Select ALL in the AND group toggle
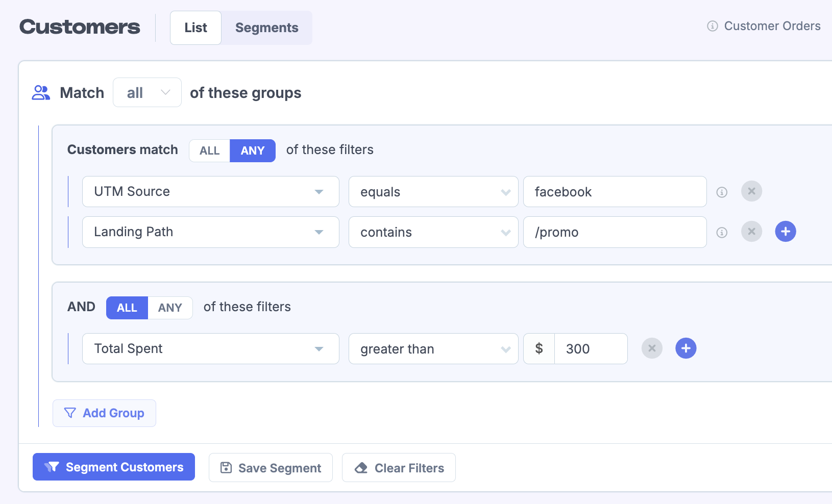The height and width of the screenshot is (504, 832). (x=127, y=308)
